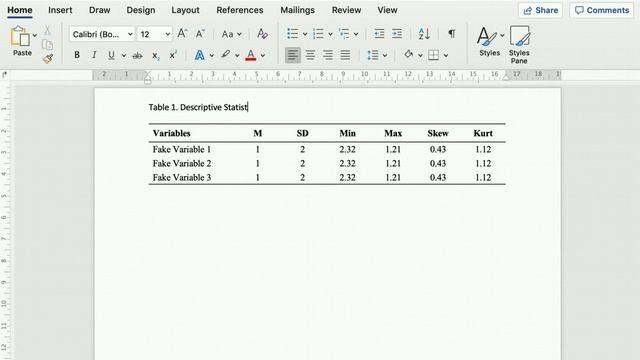Click the Copy icon
The image size is (640, 360).
pyautogui.click(x=47, y=44)
